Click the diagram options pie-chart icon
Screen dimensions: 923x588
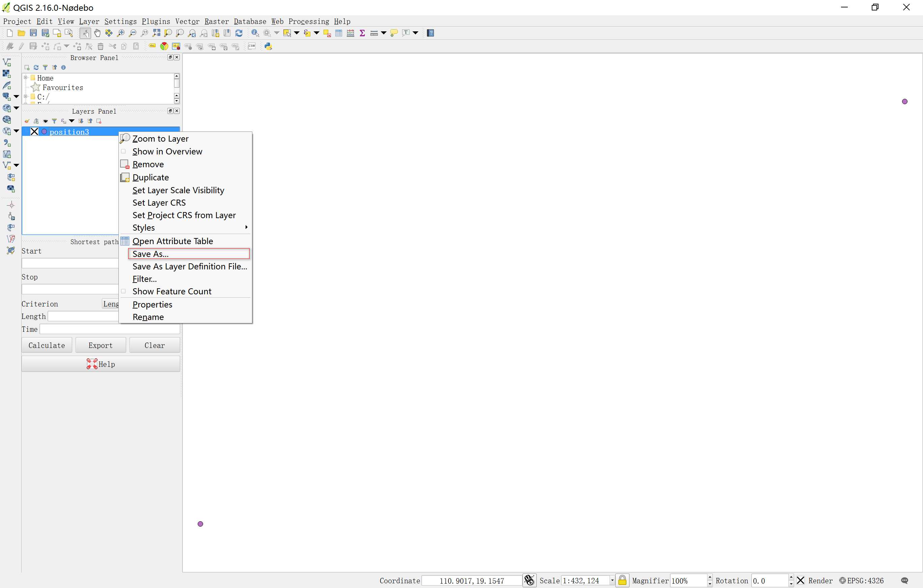(164, 46)
